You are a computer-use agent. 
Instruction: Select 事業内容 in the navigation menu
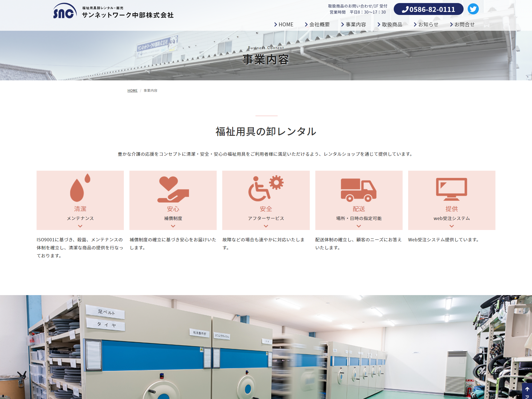point(354,24)
